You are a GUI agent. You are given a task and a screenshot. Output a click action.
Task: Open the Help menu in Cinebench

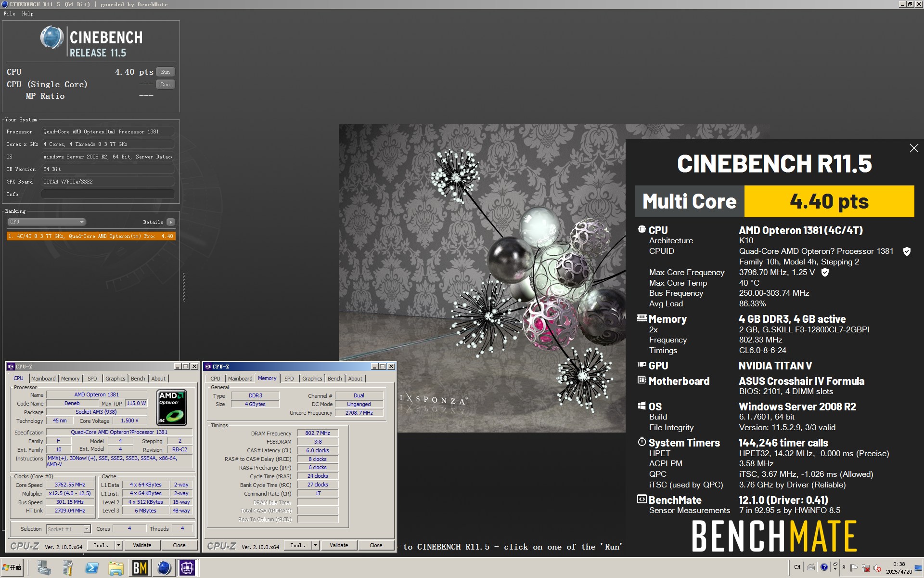(27, 13)
